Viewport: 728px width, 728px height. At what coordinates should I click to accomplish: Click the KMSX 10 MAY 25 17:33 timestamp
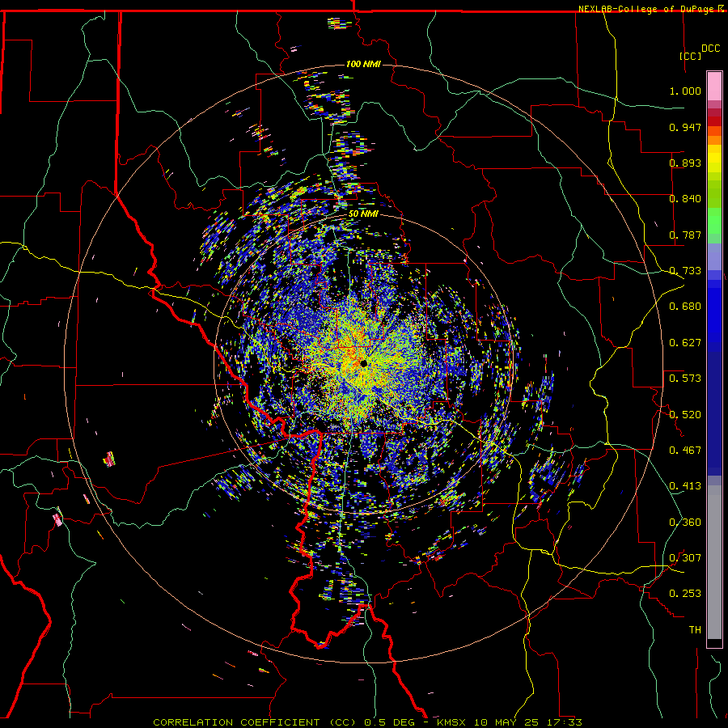pyautogui.click(x=510, y=722)
